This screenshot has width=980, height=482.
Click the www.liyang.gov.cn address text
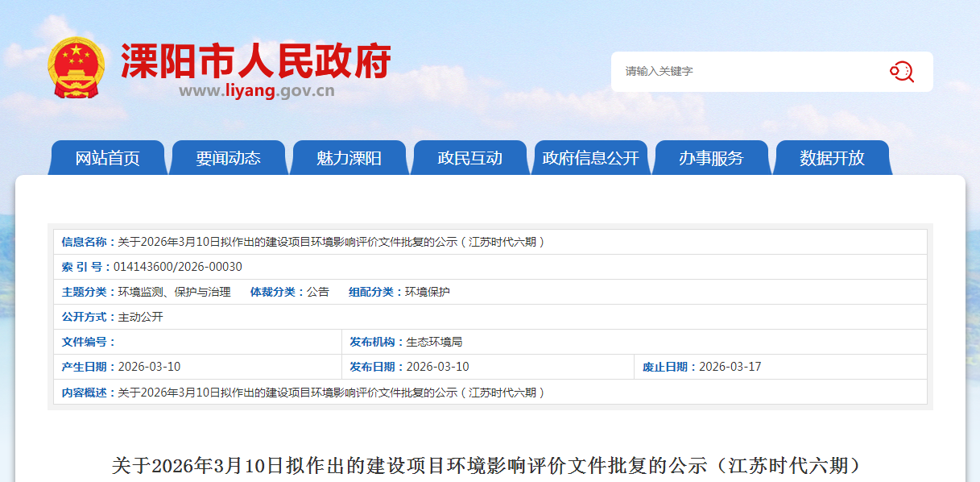(x=256, y=91)
